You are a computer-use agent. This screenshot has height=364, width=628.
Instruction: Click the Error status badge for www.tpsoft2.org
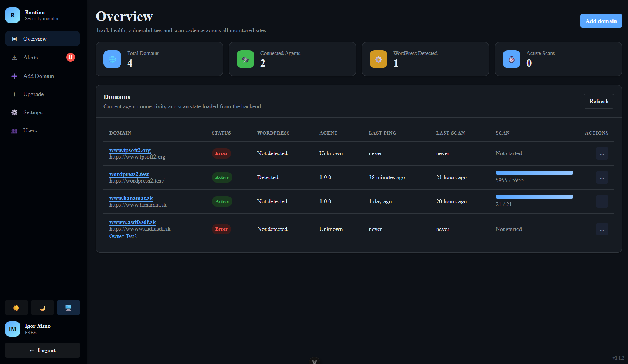click(221, 153)
